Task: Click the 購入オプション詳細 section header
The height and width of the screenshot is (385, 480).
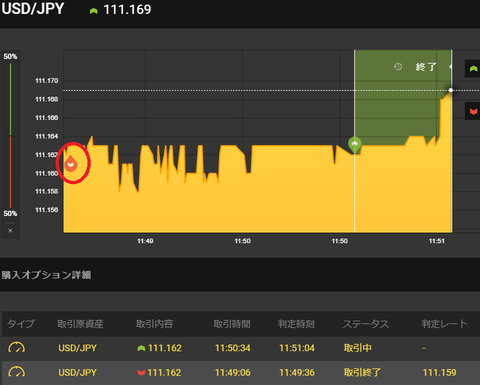Action: (46, 275)
